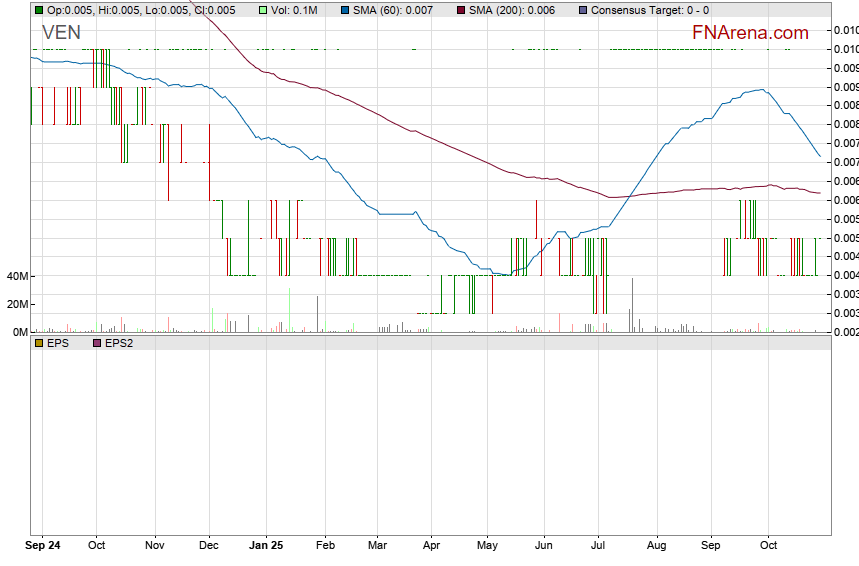
Task: Click the blue SMA (60) legend swatch
Action: click(345, 10)
